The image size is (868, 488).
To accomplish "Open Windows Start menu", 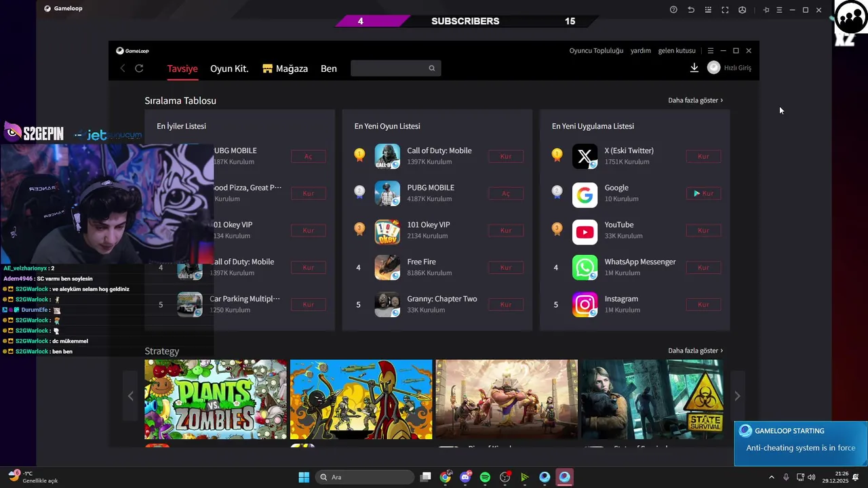I will 304,477.
